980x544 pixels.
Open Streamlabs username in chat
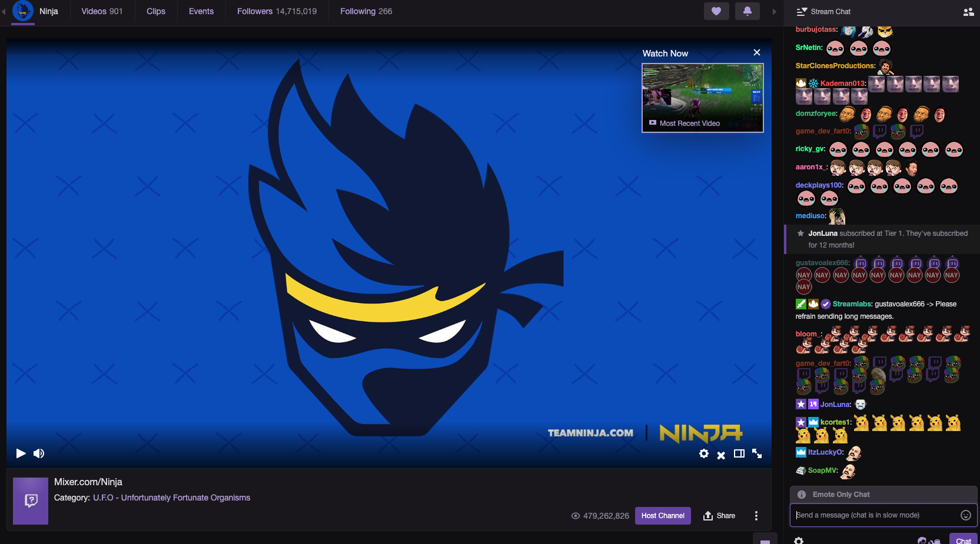852,304
